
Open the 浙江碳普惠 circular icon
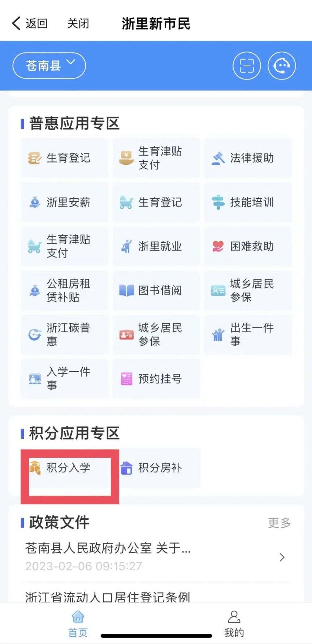pyautogui.click(x=35, y=334)
